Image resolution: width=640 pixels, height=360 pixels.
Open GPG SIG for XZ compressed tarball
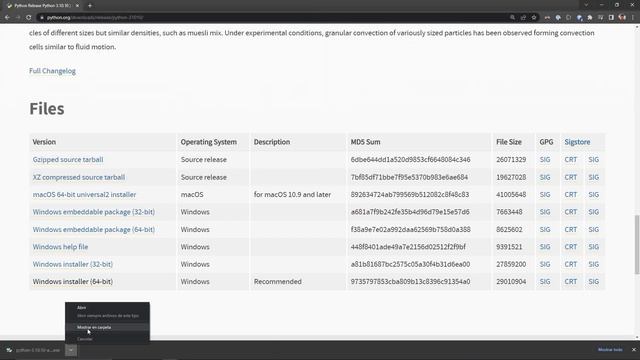[545, 177]
